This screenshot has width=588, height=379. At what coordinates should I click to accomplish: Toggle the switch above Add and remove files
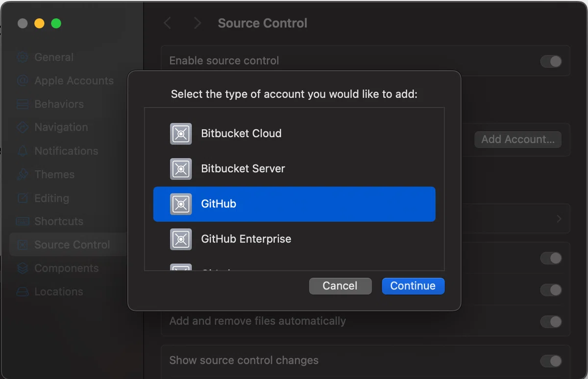coord(551,290)
